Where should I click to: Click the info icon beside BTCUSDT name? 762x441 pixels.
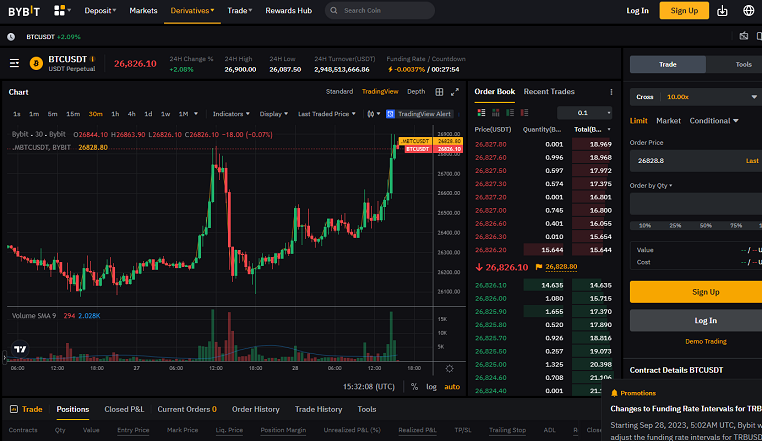point(93,59)
